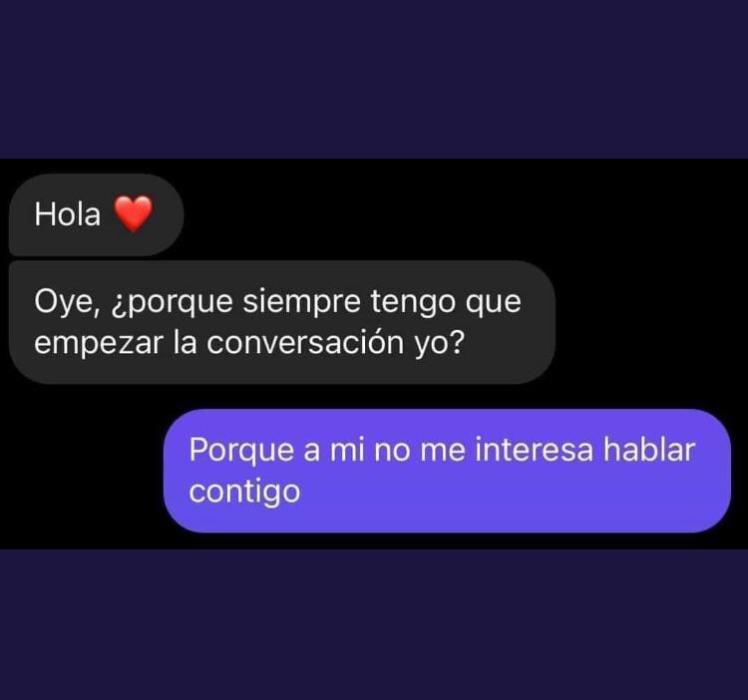The width and height of the screenshot is (748, 700).
Task: Click the word 'Porque' in purple reply
Action: pos(241,451)
